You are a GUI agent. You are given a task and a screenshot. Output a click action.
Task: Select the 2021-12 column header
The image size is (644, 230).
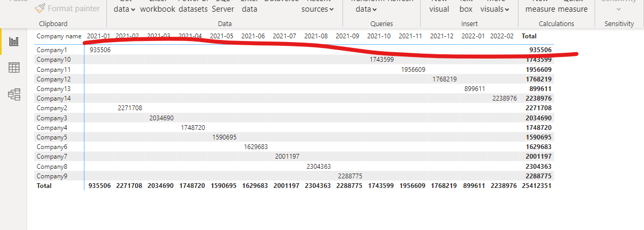(442, 36)
